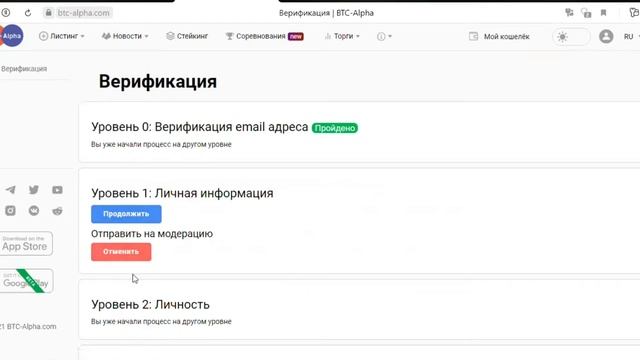
Task: Open the Новости dropdown menu
Action: [x=125, y=36]
